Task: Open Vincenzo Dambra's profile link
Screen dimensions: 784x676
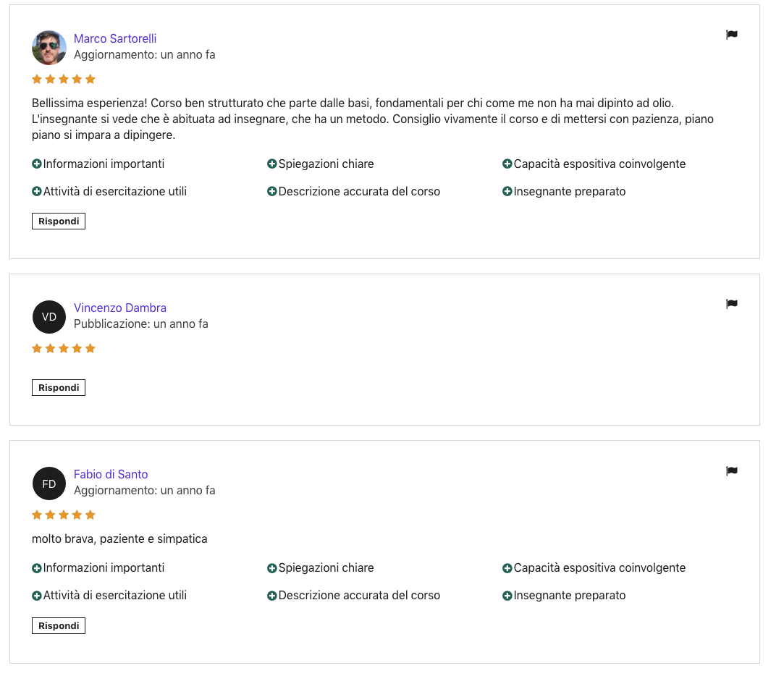Action: [x=120, y=308]
